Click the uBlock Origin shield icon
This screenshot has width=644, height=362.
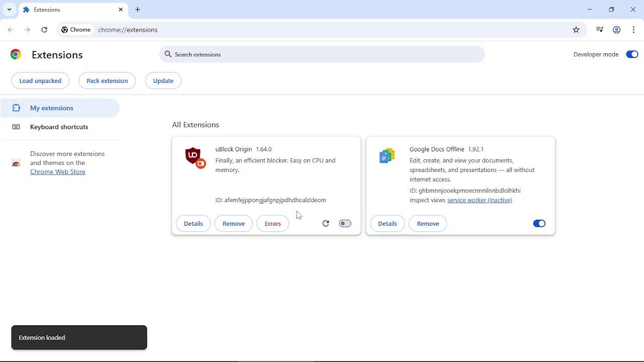pos(195,157)
